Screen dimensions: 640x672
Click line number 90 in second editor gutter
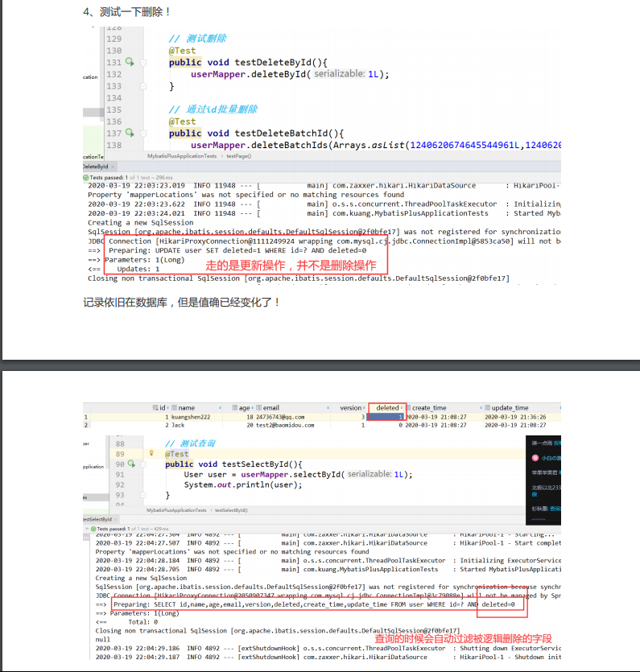tap(120, 464)
